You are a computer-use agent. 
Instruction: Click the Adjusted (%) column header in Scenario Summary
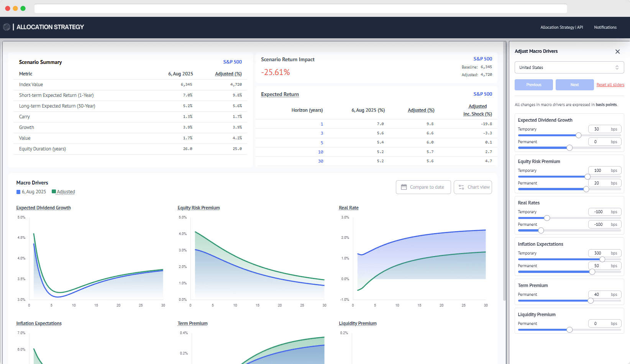[228, 74]
